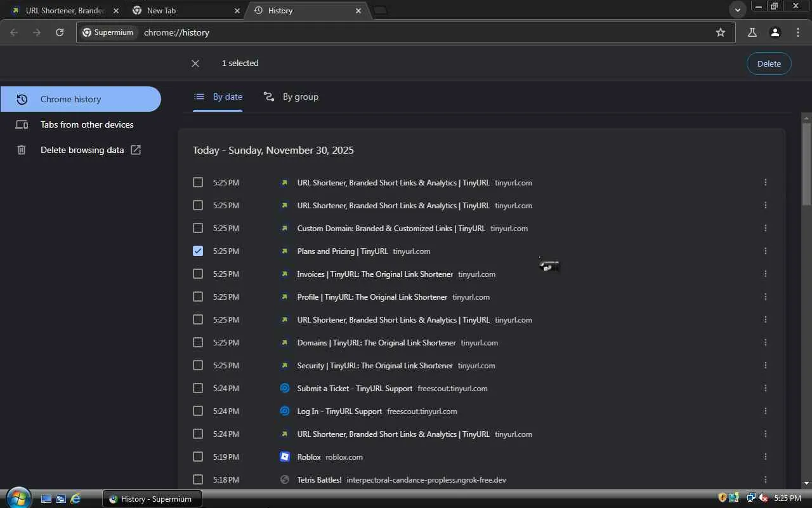Open the Windows Start orb
Viewport: 812px width, 508px height.
[18, 498]
